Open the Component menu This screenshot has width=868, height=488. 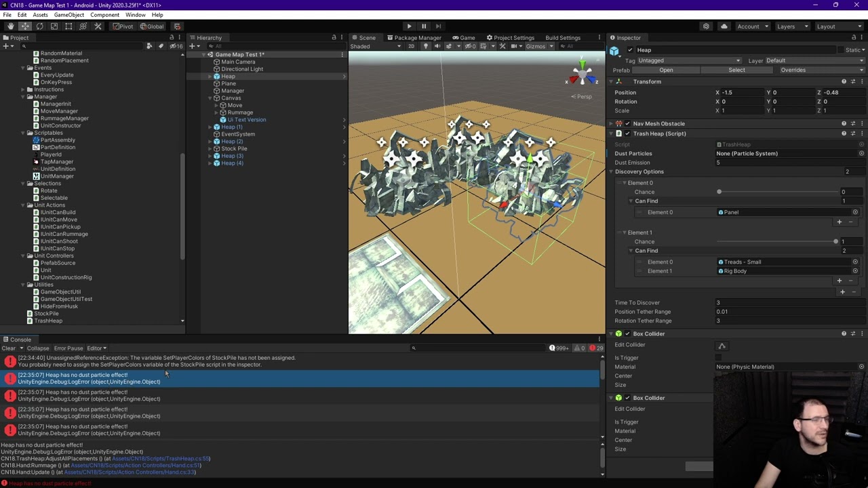[104, 15]
